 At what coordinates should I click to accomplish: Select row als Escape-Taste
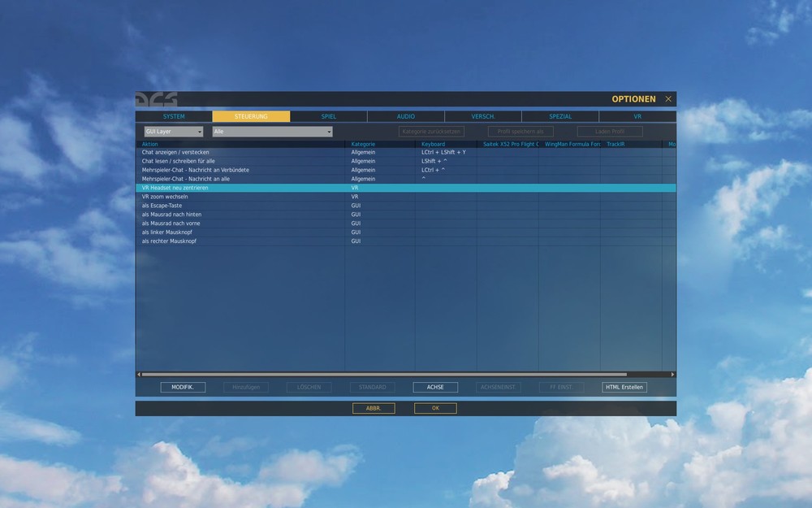click(x=406, y=206)
